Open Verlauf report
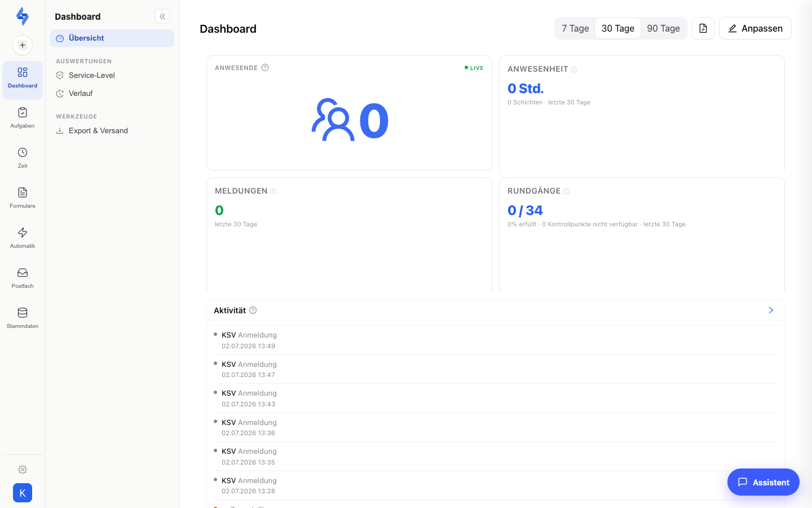 point(112,93)
